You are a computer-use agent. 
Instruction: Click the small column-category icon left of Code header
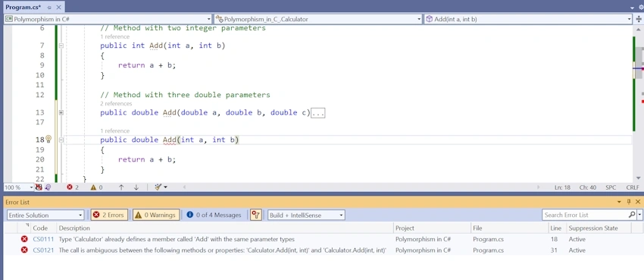[x=27, y=225]
